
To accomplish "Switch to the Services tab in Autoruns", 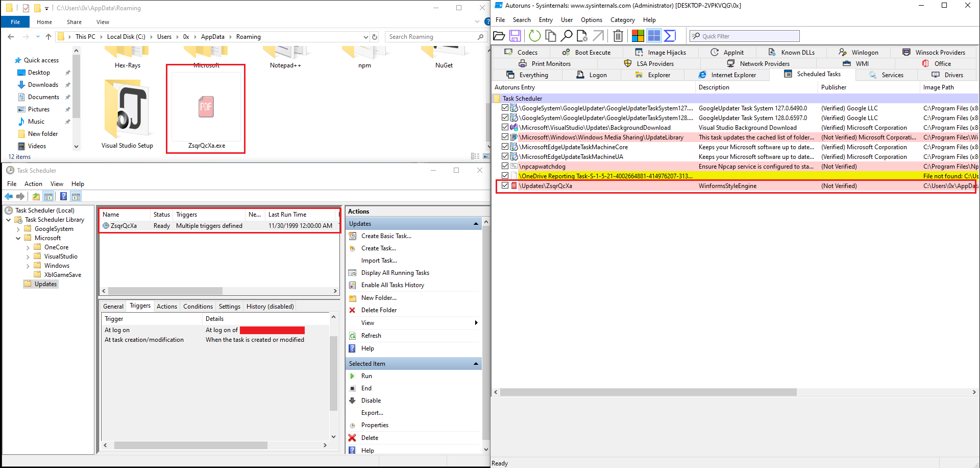I will [887, 75].
